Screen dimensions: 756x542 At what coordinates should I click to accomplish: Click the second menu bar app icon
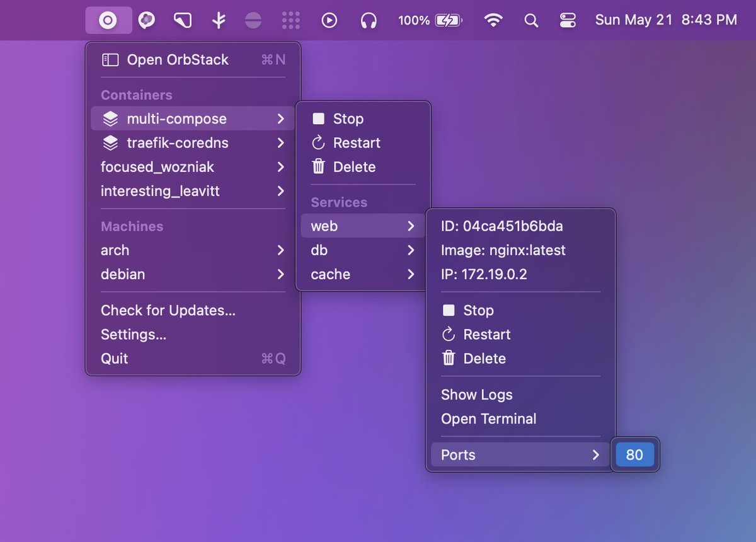tap(146, 20)
